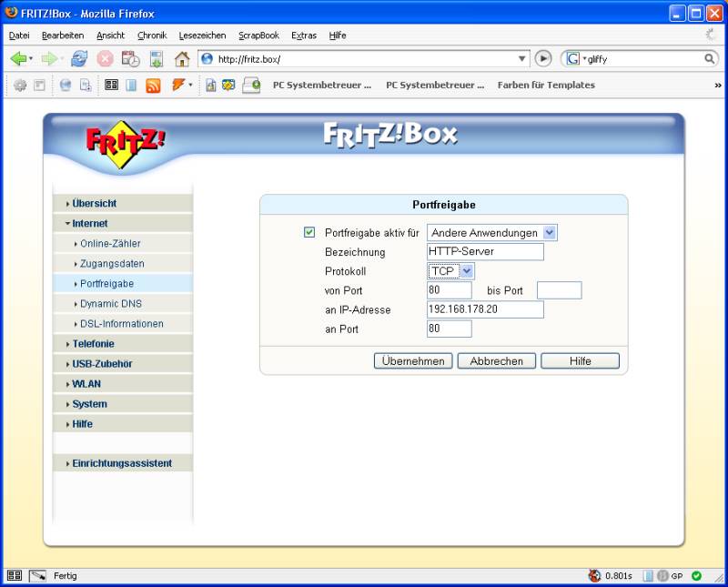Click the downloads icon in navigation toolbar
The width and height of the screenshot is (728, 587).
coord(157,59)
